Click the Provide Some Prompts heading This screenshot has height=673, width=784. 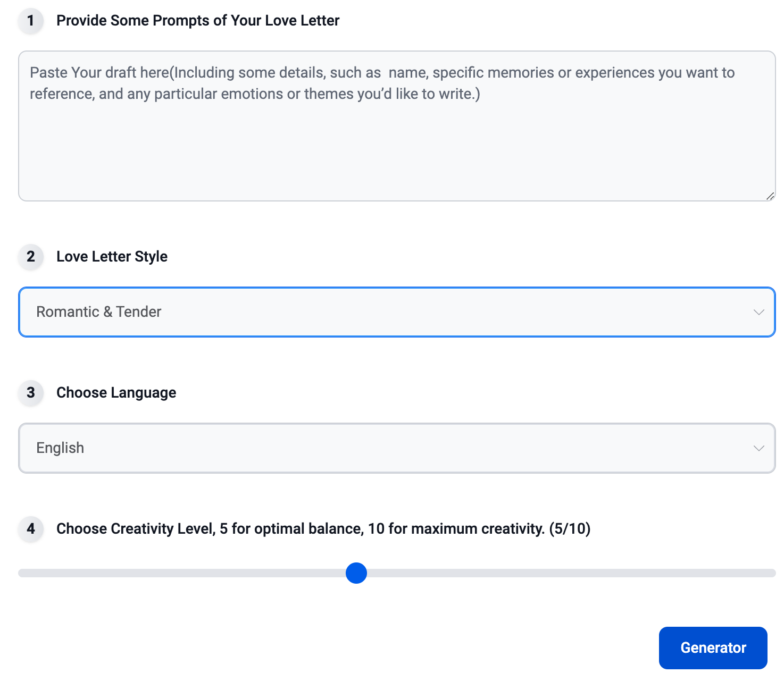198,20
